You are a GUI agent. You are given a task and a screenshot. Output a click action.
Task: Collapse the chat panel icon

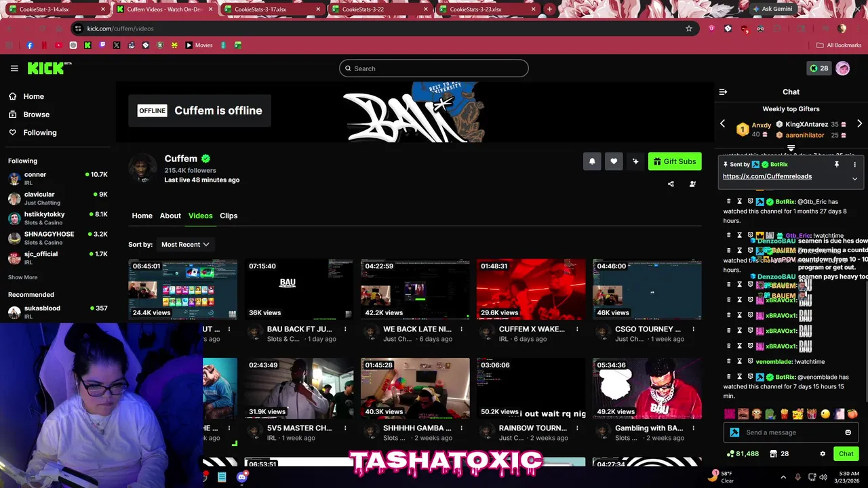pyautogui.click(x=723, y=91)
